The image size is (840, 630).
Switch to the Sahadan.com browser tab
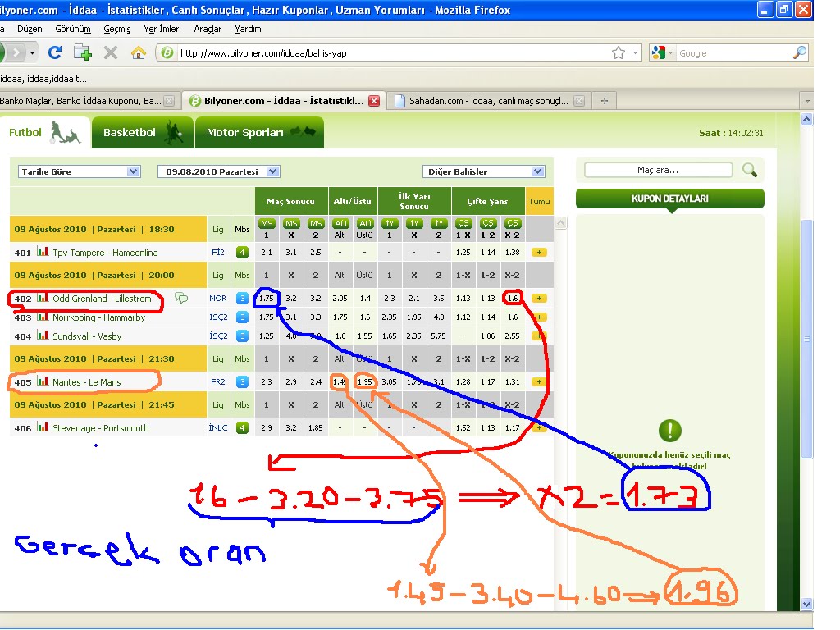pyautogui.click(x=487, y=101)
